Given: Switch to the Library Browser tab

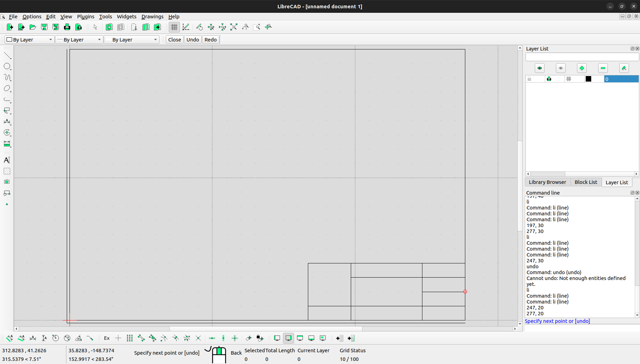Looking at the screenshot, I should (547, 182).
